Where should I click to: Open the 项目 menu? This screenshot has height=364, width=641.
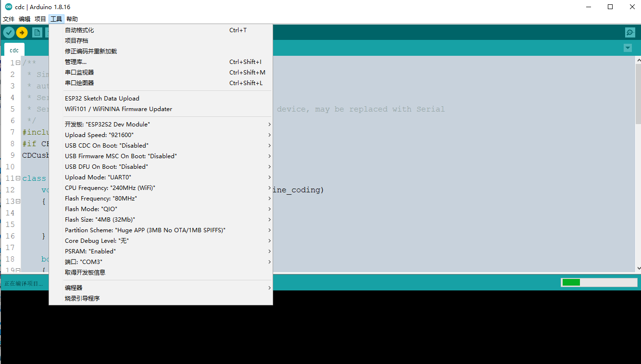coord(40,19)
